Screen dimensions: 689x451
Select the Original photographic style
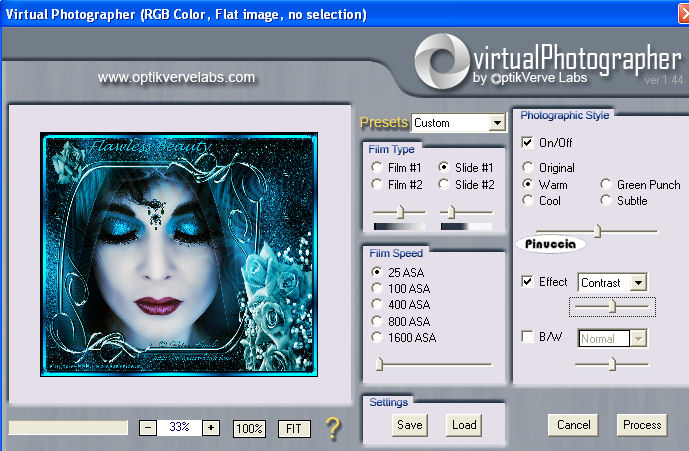[528, 167]
